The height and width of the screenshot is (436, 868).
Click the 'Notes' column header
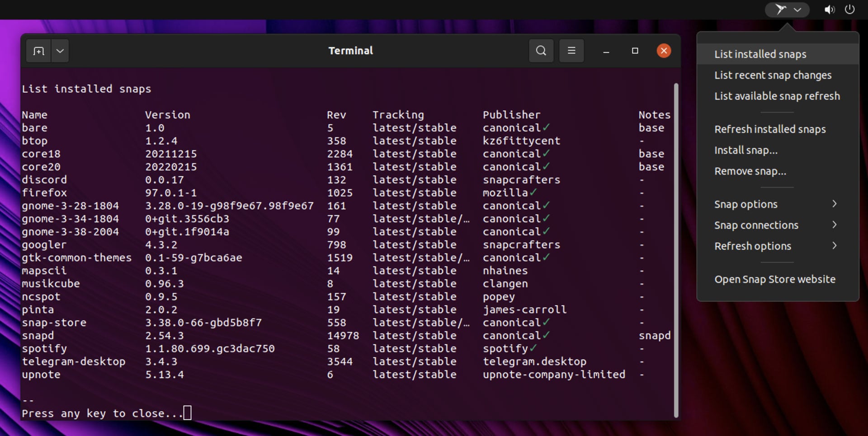(655, 115)
